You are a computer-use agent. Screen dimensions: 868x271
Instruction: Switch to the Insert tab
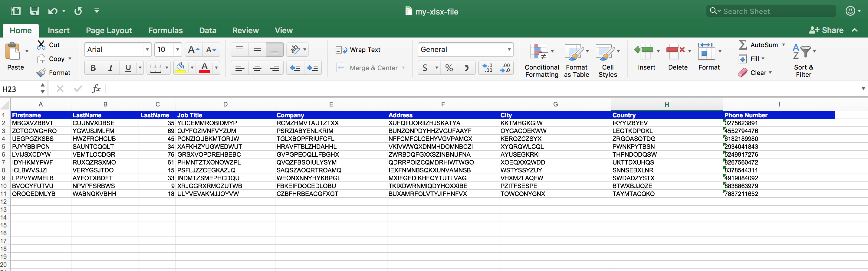[59, 30]
